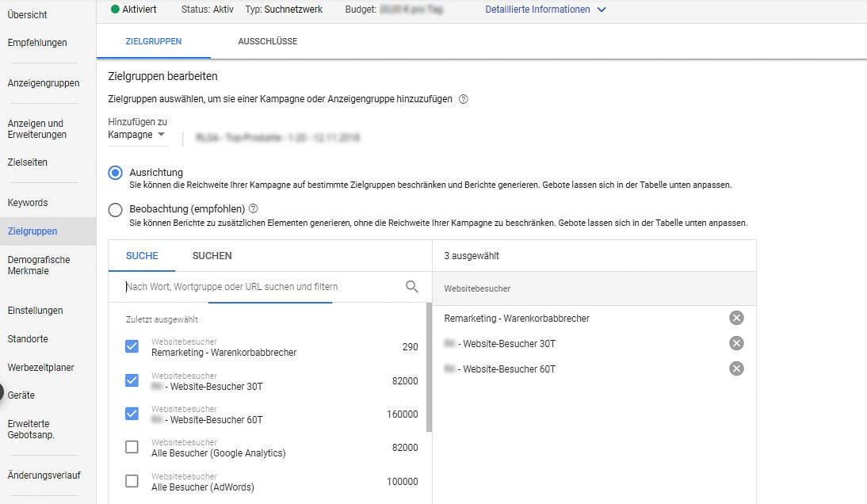Viewport: 867px width, 504px height.
Task: Select the Ausrichtung radio button
Action: point(116,173)
